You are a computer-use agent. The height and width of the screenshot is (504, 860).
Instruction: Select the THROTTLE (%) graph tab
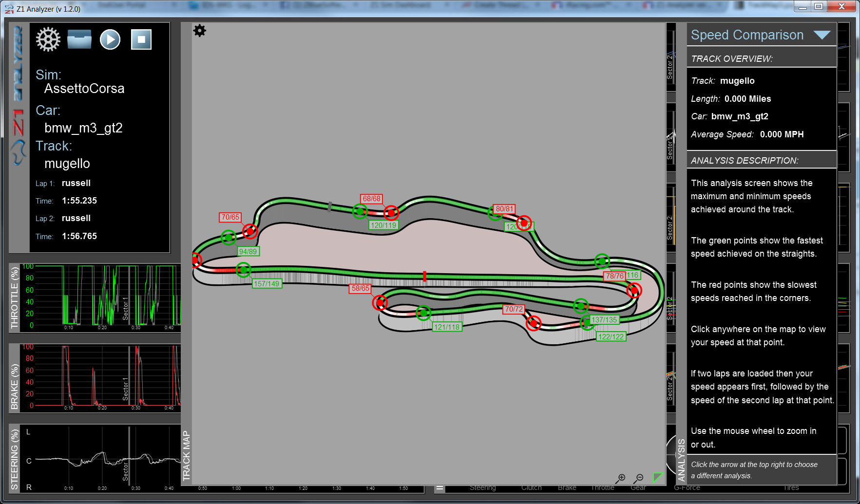coord(15,298)
